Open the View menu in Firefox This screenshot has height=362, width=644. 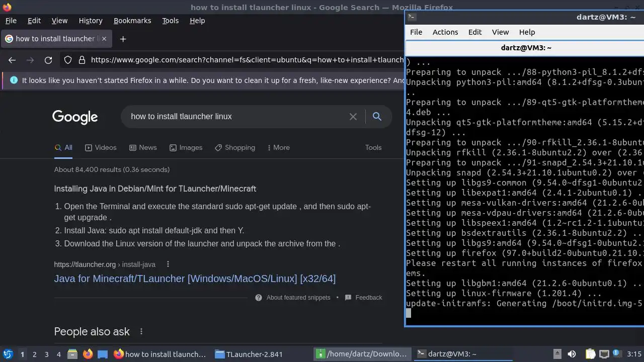click(x=59, y=21)
